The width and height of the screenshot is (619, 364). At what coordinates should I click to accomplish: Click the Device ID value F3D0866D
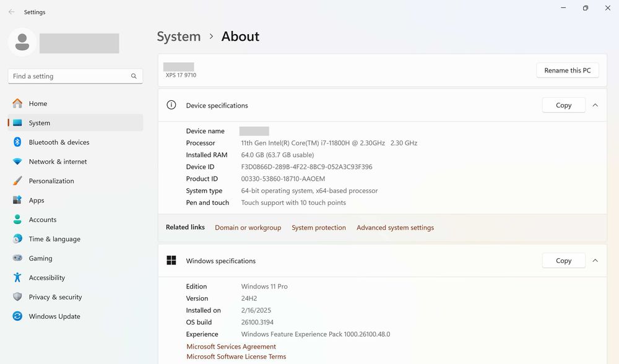pyautogui.click(x=306, y=167)
